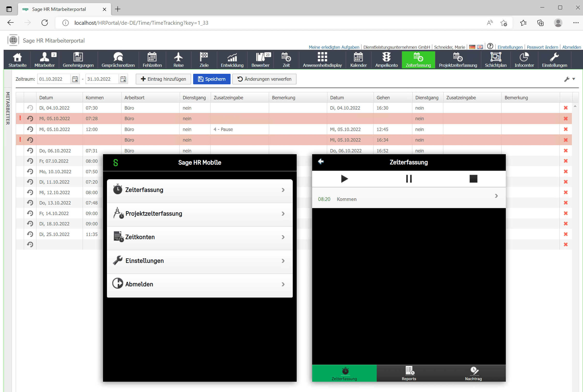Stop time tracking with stop button
This screenshot has height=392, width=583.
pyautogui.click(x=473, y=179)
